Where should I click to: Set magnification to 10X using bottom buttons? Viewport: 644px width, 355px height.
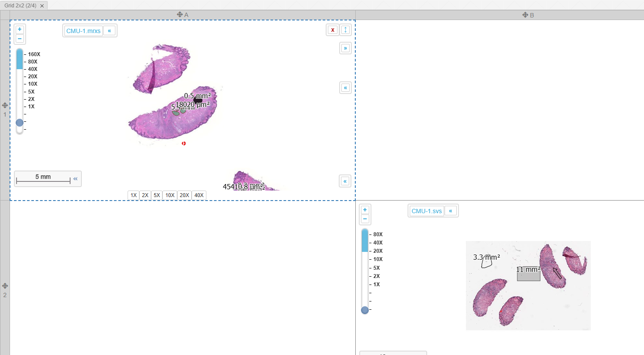pos(170,195)
